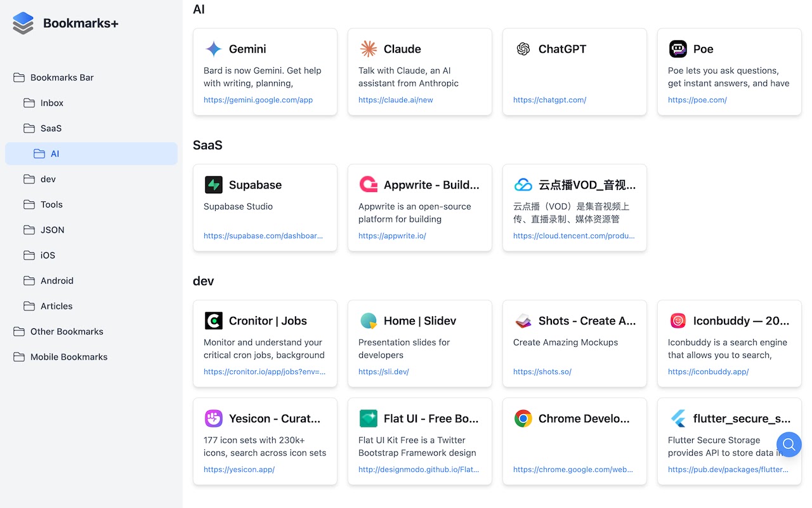The width and height of the screenshot is (812, 508).
Task: Click the Poe robot icon
Action: 678,49
